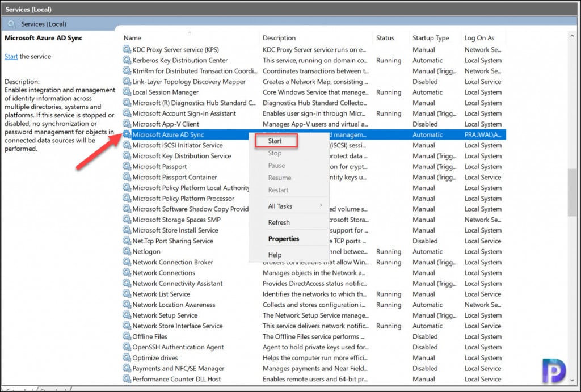The width and height of the screenshot is (581, 392).
Task: Select KtmRm for Distributed Transaction Coordinator row
Action: click(x=313, y=70)
